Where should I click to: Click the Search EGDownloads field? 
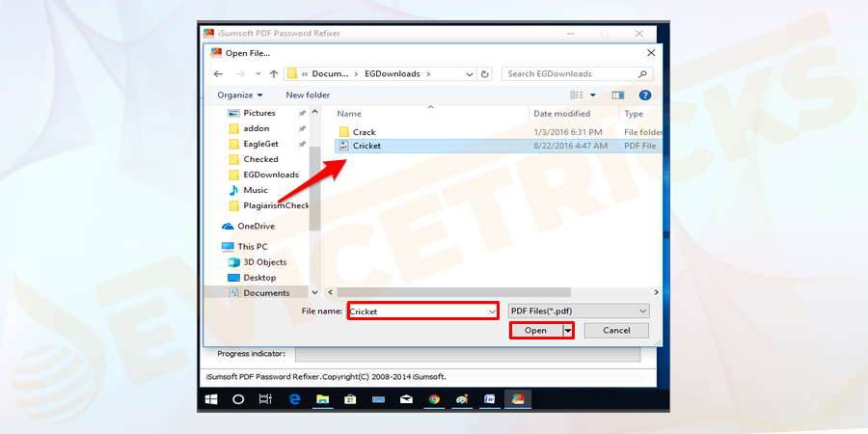tap(578, 73)
